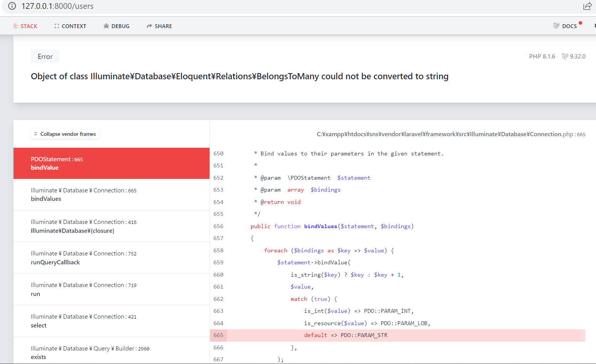
Task: Click the PHP 8.1.6 version text
Action: pyautogui.click(x=542, y=57)
